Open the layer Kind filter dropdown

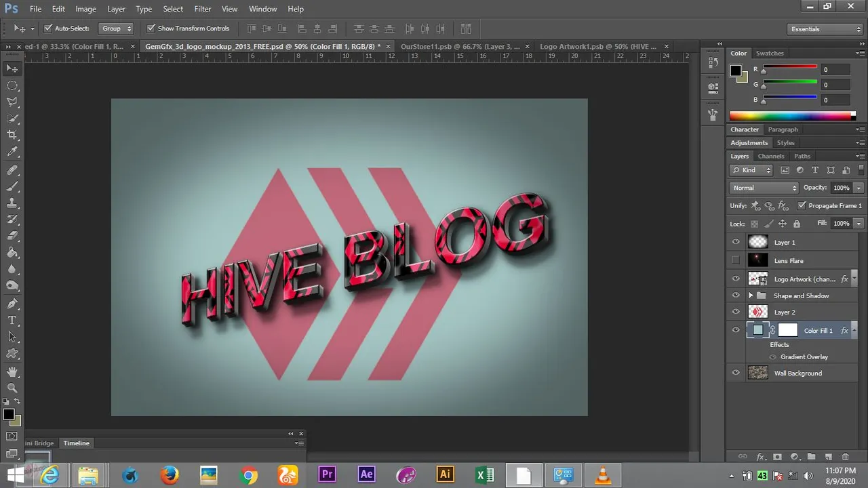pos(751,170)
